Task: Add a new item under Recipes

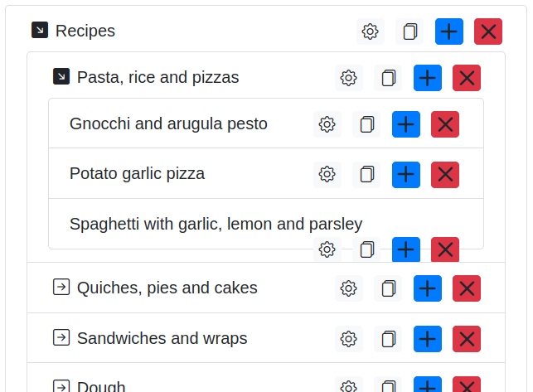Action: click(x=448, y=31)
